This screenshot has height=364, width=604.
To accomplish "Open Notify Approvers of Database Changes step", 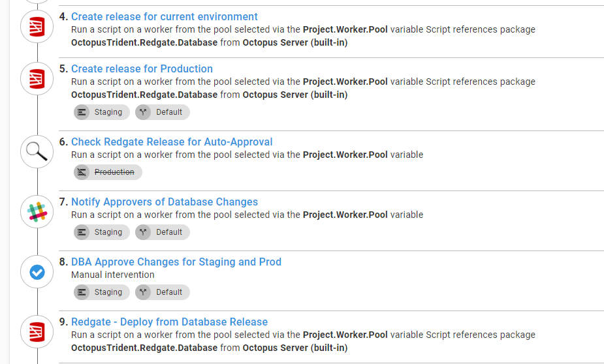I will tap(165, 202).
